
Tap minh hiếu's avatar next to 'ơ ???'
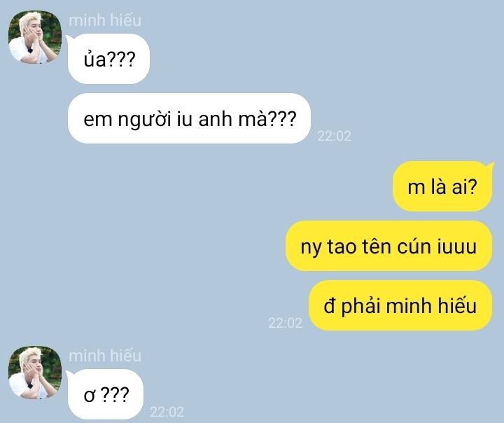click(x=35, y=373)
